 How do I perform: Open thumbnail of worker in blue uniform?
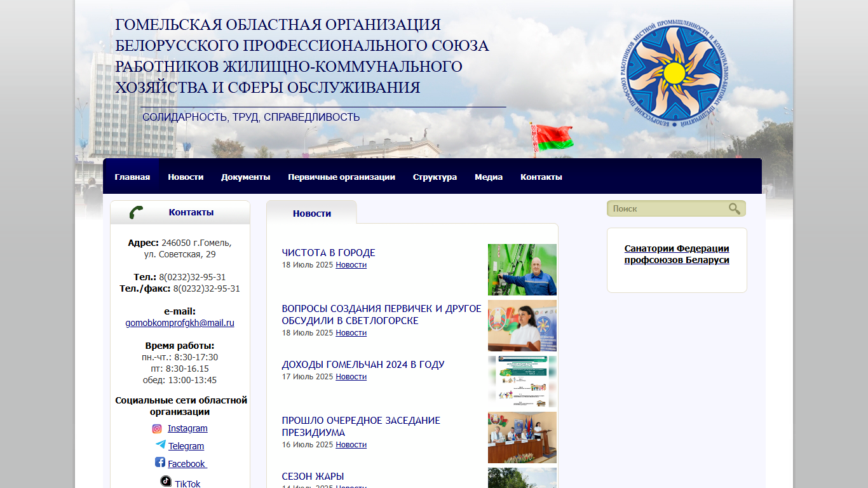coord(522,269)
